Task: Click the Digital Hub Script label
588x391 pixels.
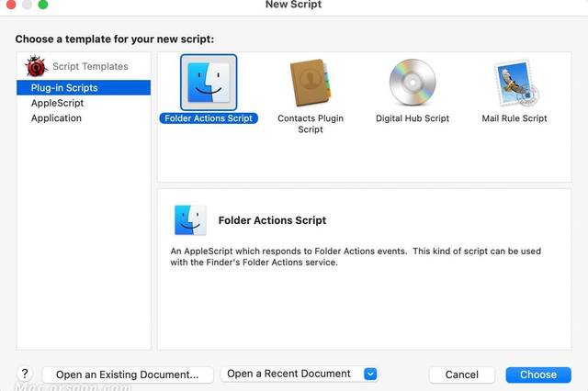Action: click(x=413, y=118)
